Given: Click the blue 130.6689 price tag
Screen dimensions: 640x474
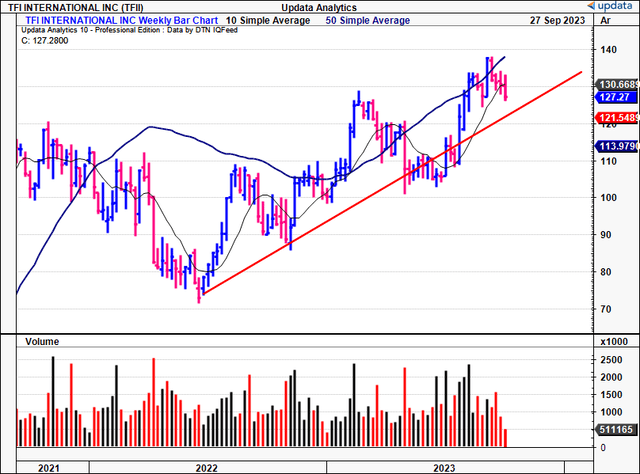Looking at the screenshot, I should click(x=615, y=84).
